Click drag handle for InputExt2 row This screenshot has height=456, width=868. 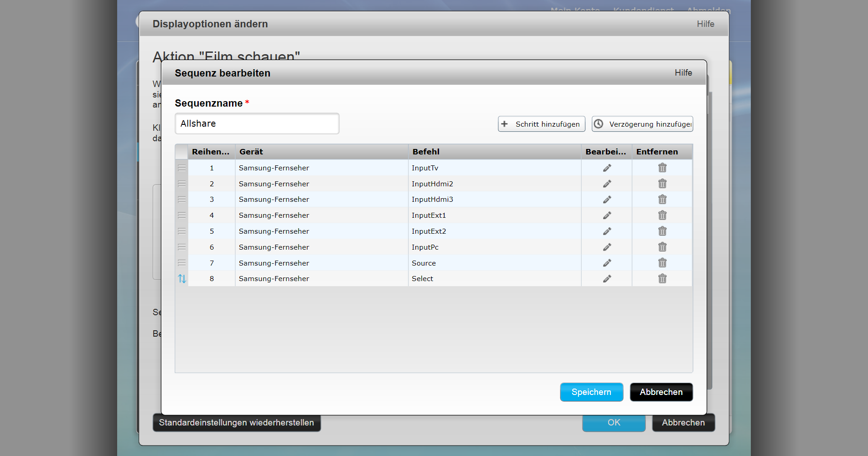click(x=182, y=231)
